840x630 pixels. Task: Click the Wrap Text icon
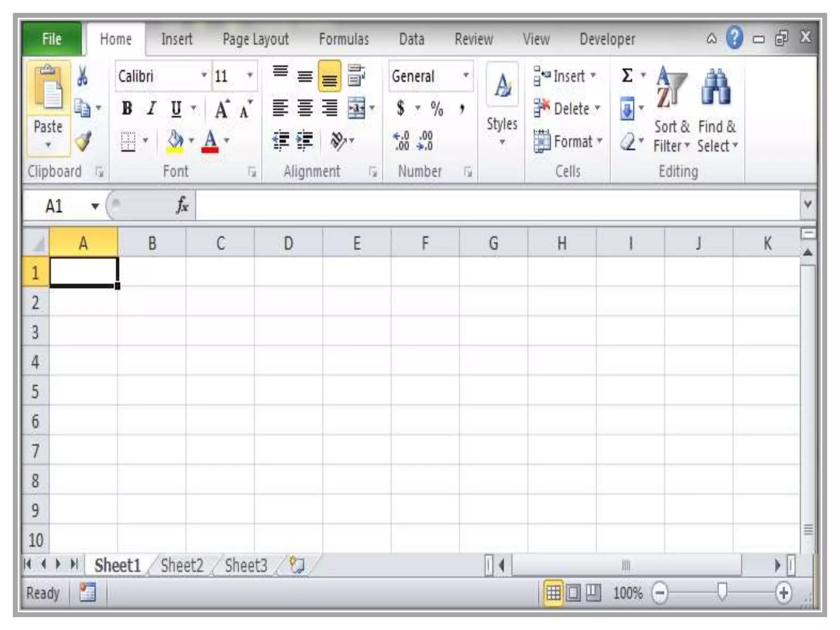(x=356, y=75)
